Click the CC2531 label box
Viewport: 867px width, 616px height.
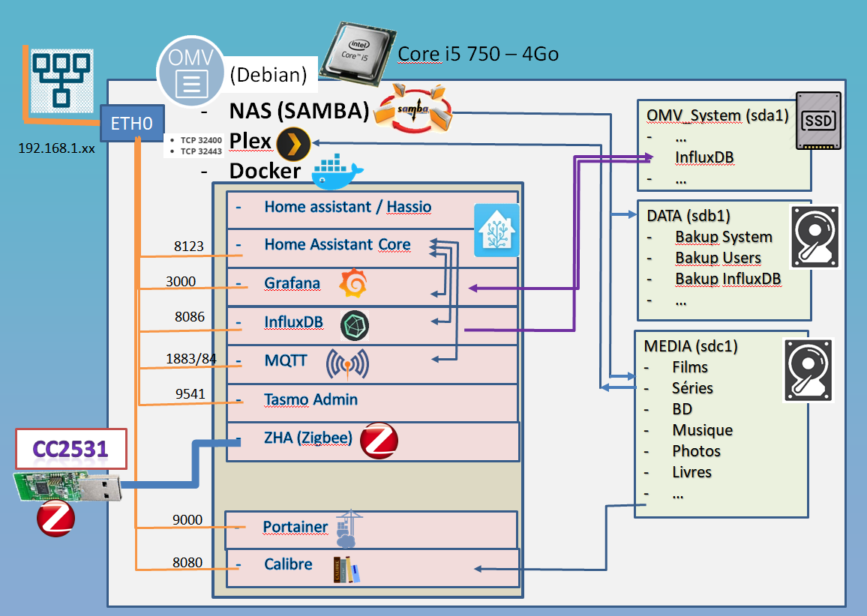click(70, 449)
